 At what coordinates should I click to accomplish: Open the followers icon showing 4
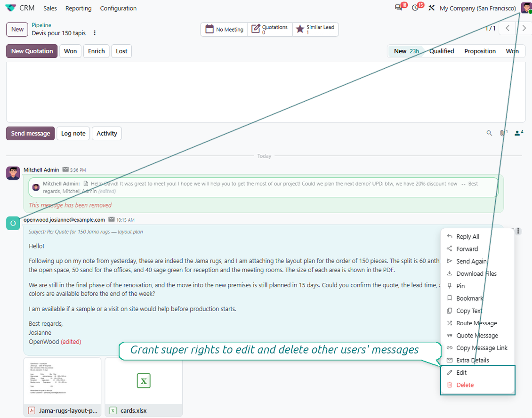(x=518, y=133)
